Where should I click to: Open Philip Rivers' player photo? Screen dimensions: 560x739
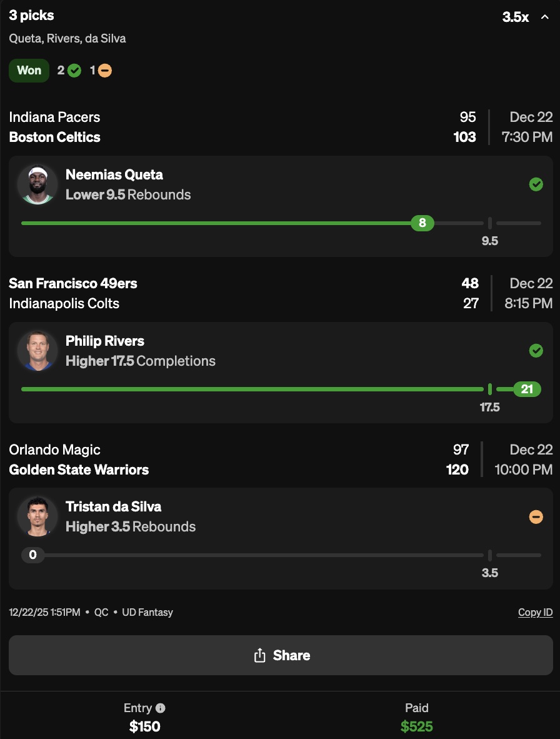37,351
